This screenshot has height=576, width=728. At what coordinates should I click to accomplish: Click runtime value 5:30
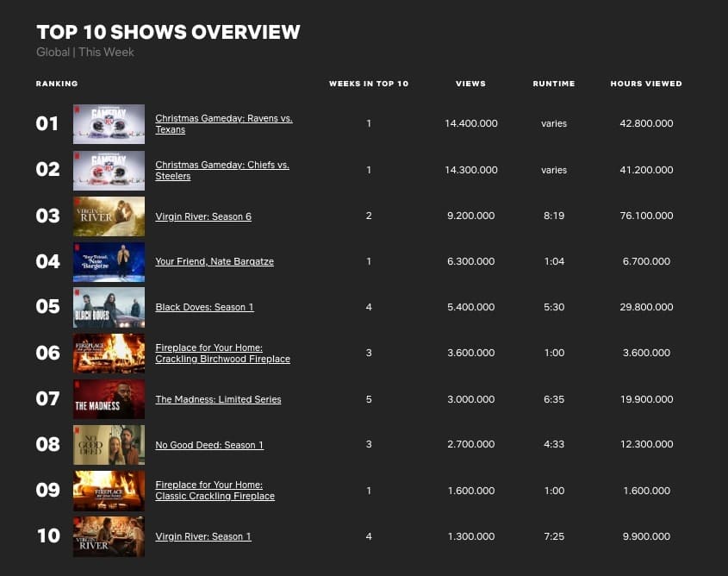tap(554, 307)
